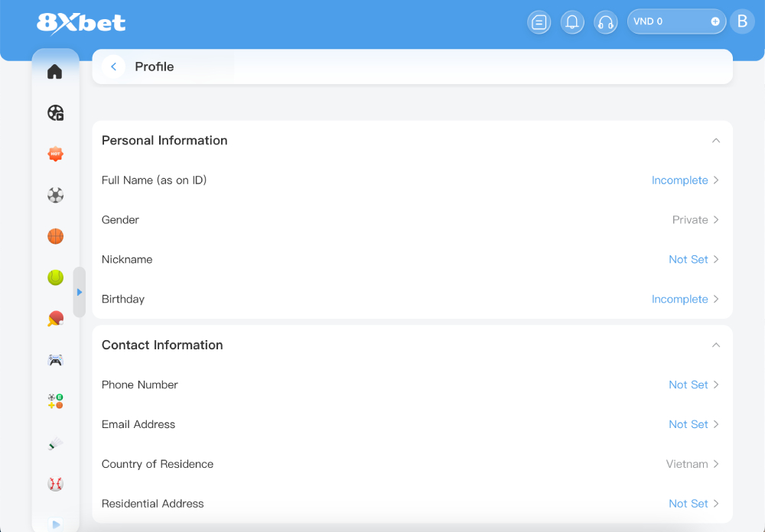Open the bet slip list icon in header
The image size is (765, 532).
(x=539, y=22)
